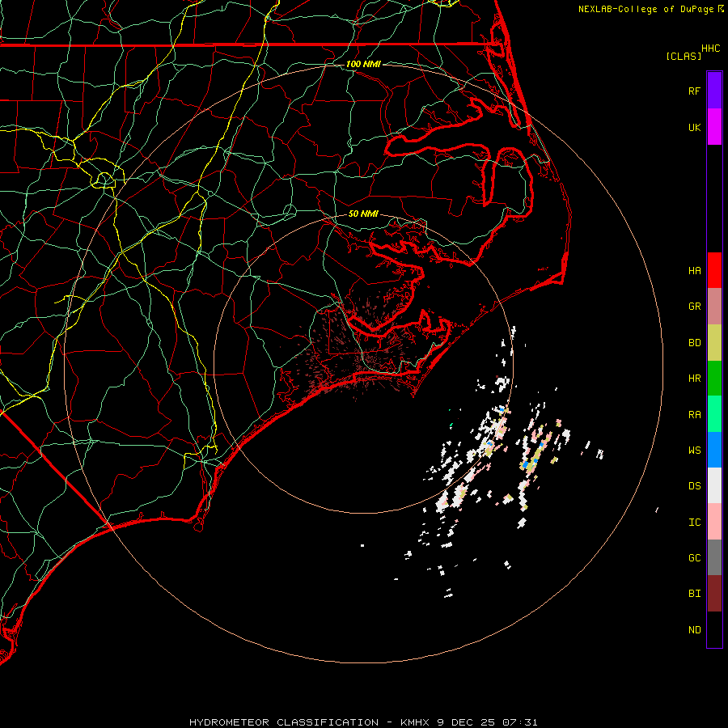The width and height of the screenshot is (728, 728).
Task: Click the HHC product code label
Action: point(710,49)
